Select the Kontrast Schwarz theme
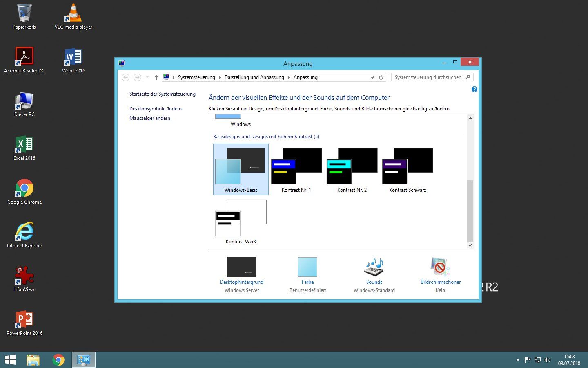The height and width of the screenshot is (368, 588). 408,169
